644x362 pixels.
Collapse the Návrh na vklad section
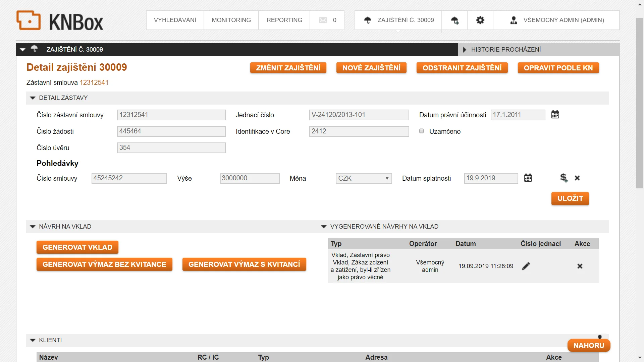click(x=33, y=227)
